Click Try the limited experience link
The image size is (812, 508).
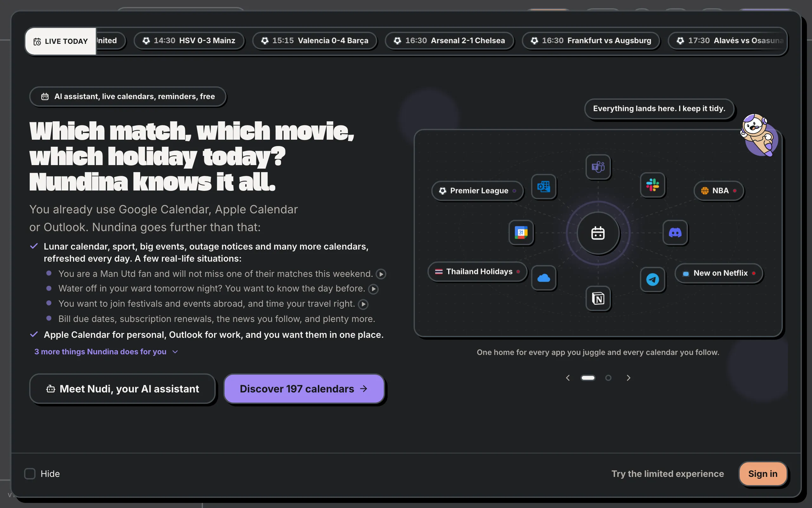tap(667, 473)
